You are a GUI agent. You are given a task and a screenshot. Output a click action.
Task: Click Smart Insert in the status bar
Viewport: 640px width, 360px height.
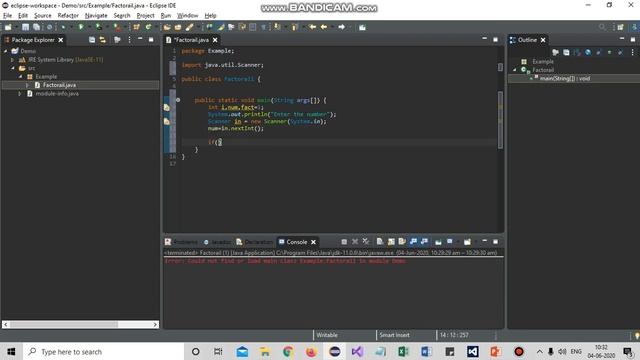coord(394,335)
